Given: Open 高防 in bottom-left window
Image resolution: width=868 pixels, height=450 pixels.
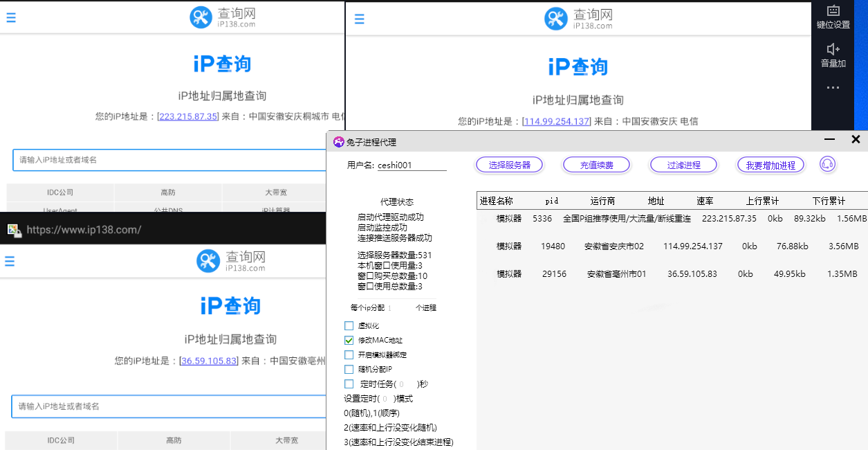Looking at the screenshot, I should point(174,440).
